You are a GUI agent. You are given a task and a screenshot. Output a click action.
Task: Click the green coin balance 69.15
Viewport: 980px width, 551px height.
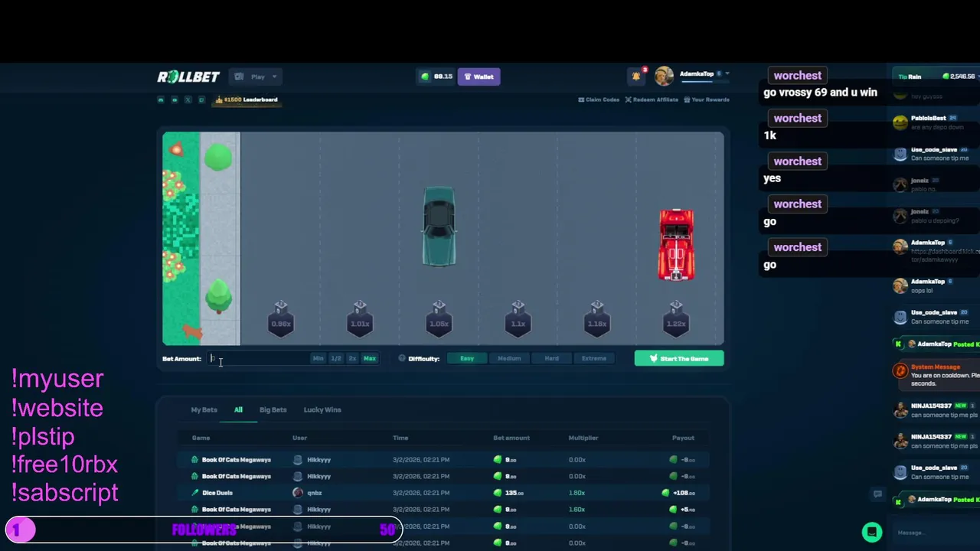point(436,77)
